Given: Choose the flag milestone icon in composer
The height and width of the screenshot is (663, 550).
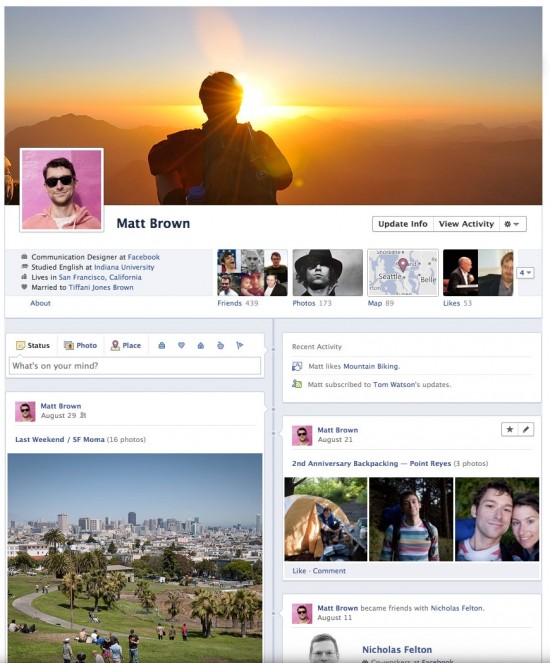Looking at the screenshot, I should (x=240, y=345).
